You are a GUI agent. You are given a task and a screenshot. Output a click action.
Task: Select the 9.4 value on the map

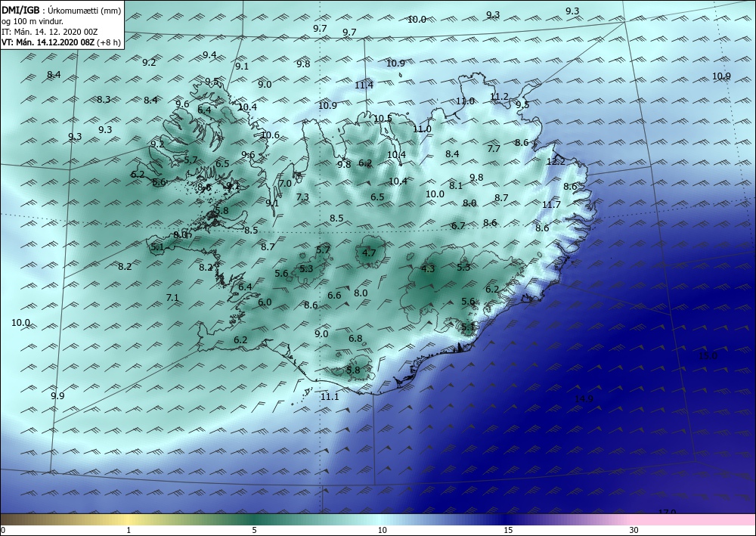pos(209,55)
